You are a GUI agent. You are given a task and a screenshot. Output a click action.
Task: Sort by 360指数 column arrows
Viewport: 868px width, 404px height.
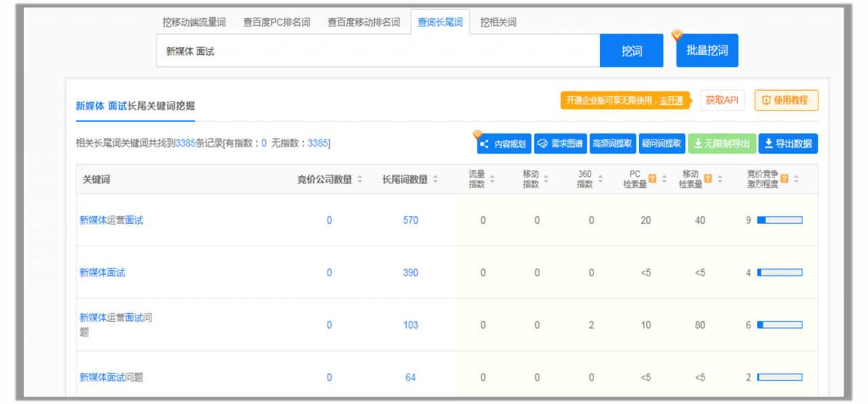[600, 180]
